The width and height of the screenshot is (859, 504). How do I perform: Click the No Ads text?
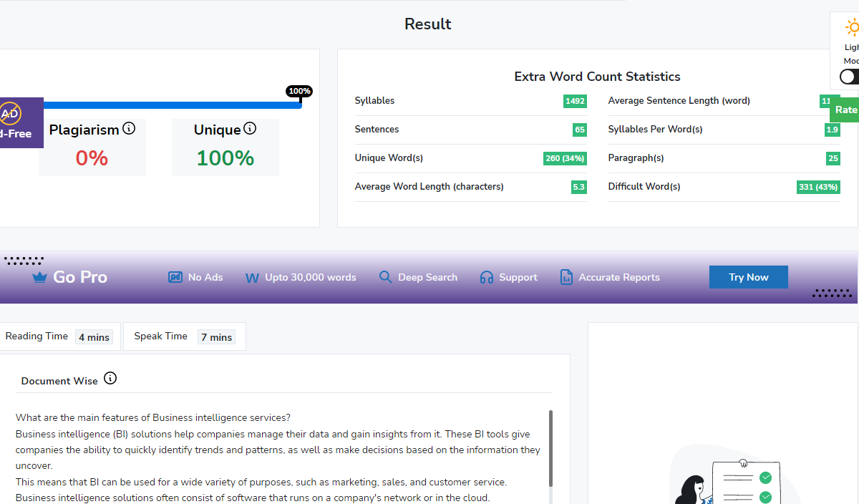(205, 277)
